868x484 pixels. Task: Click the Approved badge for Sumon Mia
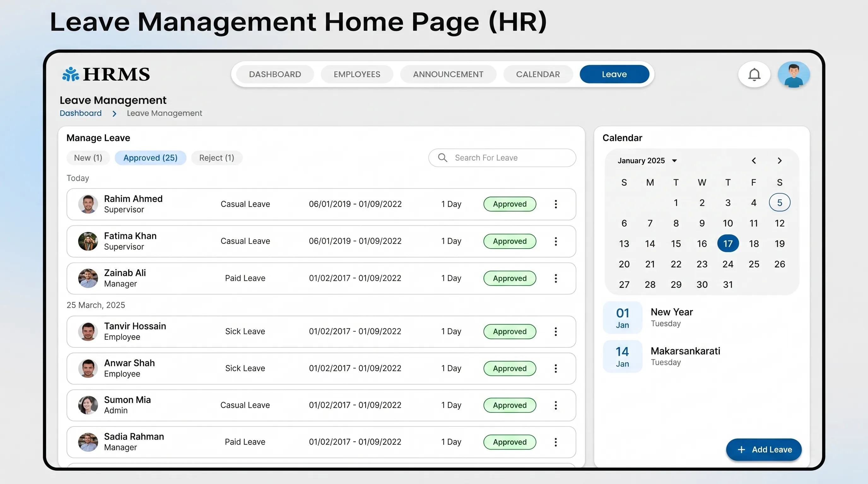[x=509, y=405]
